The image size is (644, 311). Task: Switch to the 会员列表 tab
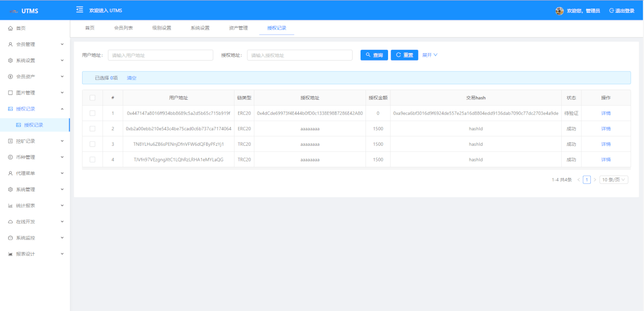pos(123,28)
